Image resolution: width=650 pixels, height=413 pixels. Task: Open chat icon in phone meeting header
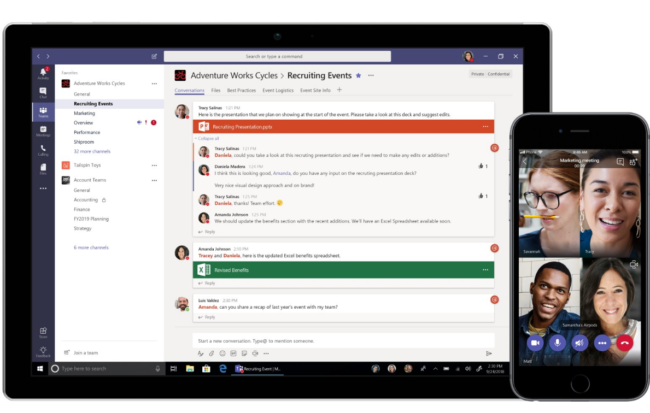(620, 162)
